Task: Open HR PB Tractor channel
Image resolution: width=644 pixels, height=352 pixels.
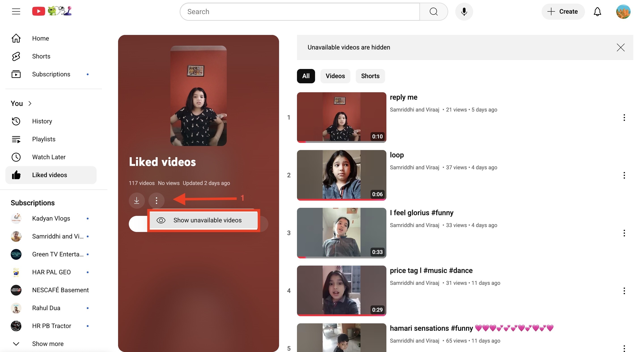Action: [51, 326]
